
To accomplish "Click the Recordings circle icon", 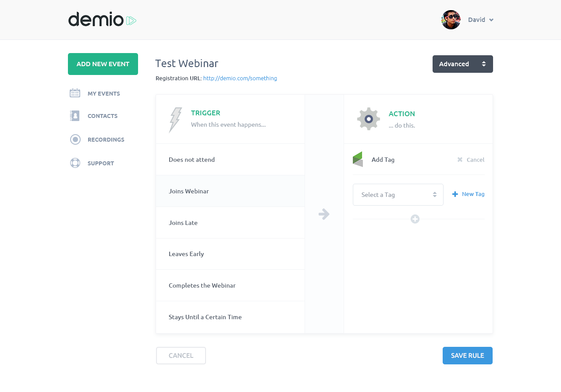I will click(75, 139).
